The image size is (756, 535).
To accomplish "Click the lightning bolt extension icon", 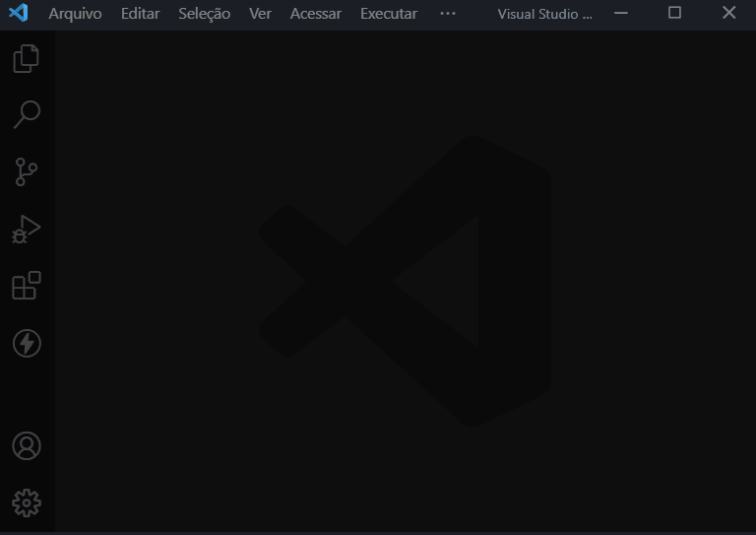I will [27, 343].
